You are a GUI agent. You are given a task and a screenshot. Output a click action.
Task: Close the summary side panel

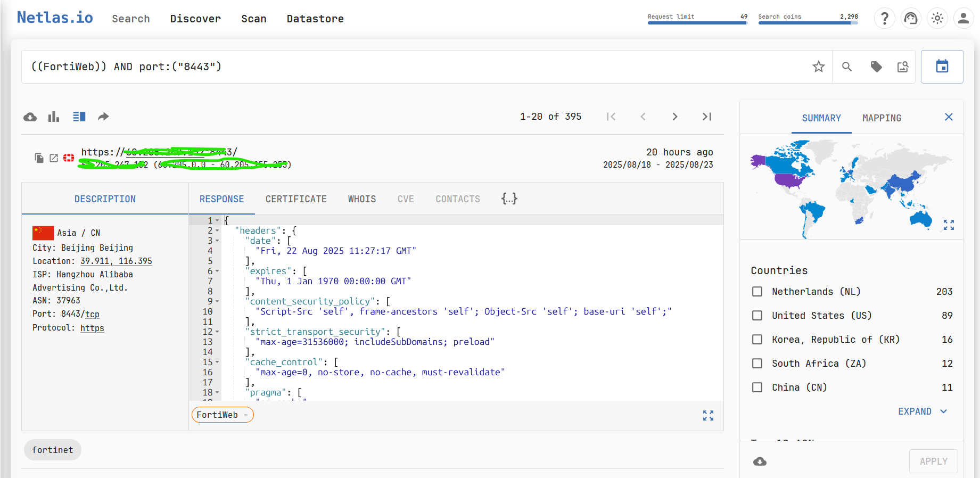[x=949, y=117]
